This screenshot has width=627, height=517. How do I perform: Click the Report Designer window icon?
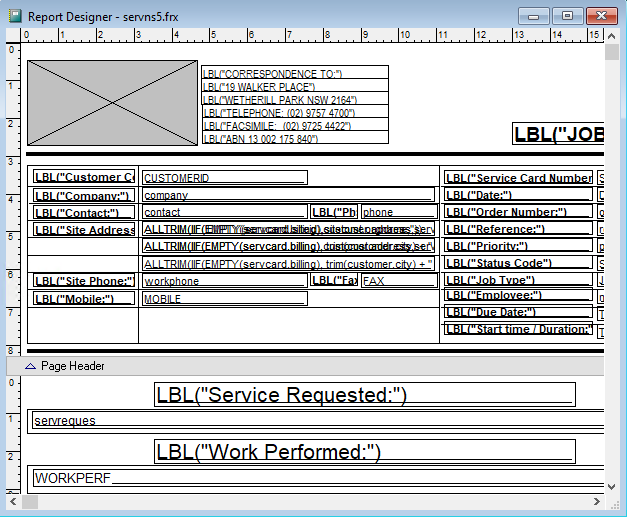(x=14, y=16)
